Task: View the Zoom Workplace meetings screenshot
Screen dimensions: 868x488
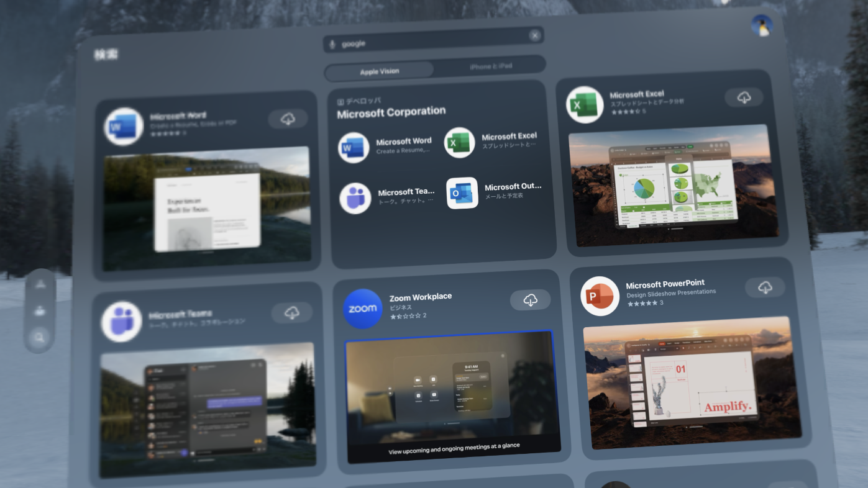Action: tap(453, 397)
